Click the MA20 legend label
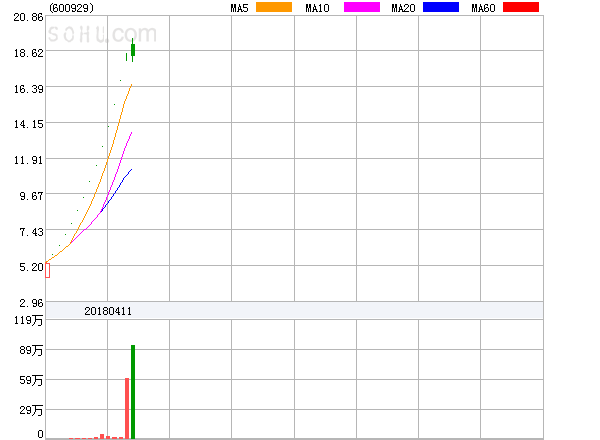The height and width of the screenshot is (440, 600). coord(403,8)
